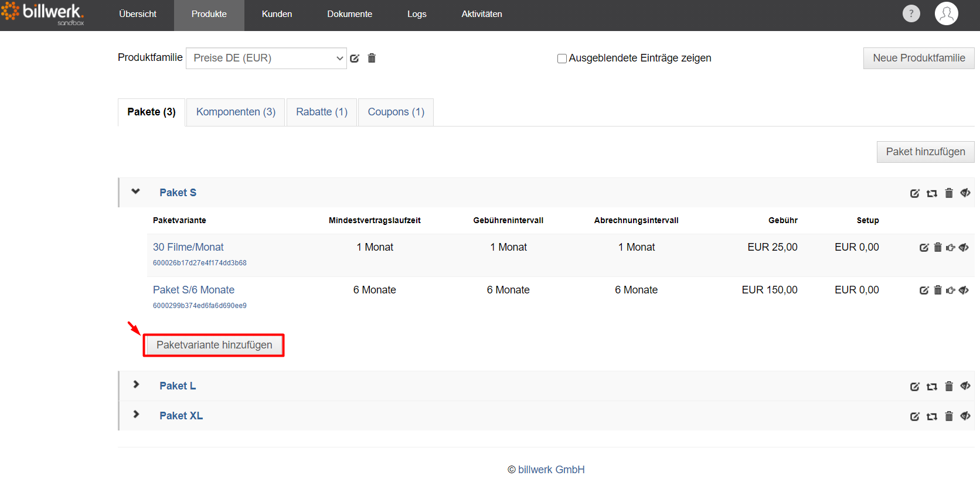Click the Mindestvertragslaufzeit column header
Viewport: 980px width, 482px height.
point(375,221)
